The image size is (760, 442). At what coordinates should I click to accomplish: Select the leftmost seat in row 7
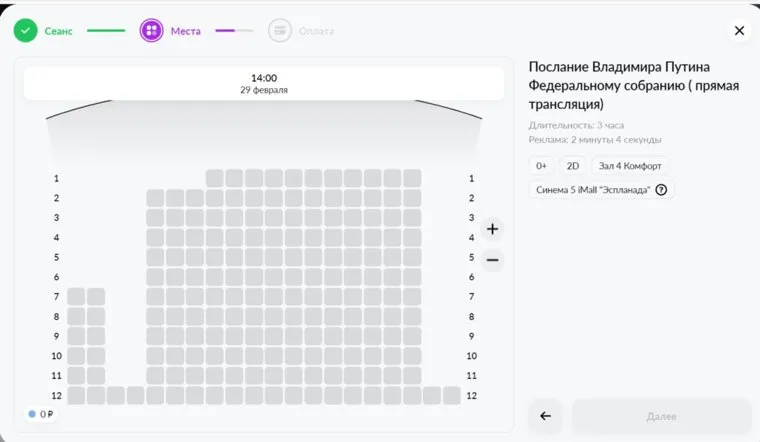point(76,296)
